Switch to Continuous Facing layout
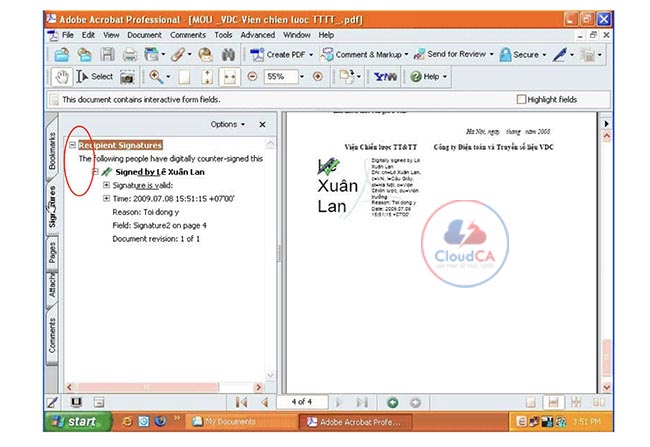This screenshot has height=447, width=650. pyautogui.click(x=576, y=402)
